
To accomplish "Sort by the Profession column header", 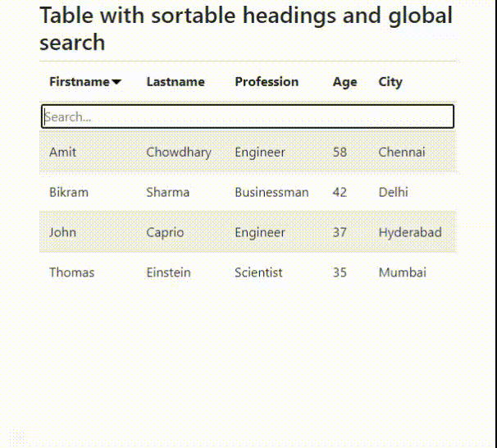I will (267, 82).
